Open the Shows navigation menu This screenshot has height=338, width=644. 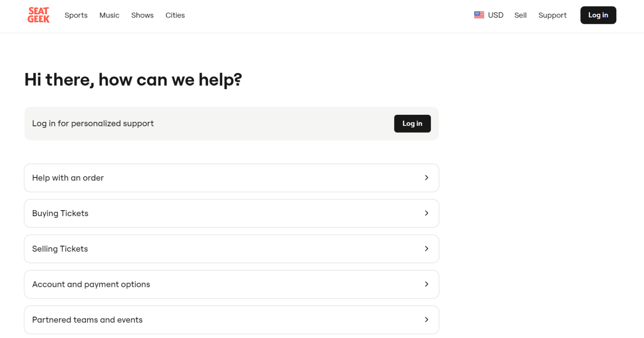[142, 15]
